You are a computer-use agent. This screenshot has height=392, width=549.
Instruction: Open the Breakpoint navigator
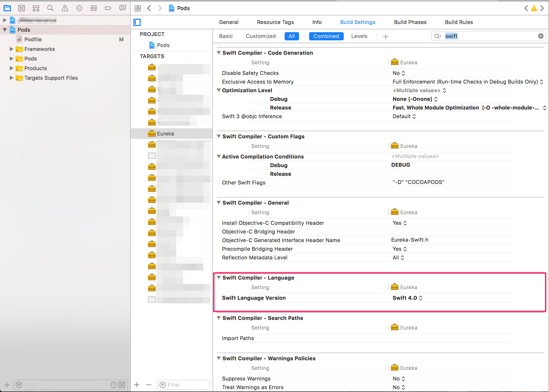click(108, 8)
